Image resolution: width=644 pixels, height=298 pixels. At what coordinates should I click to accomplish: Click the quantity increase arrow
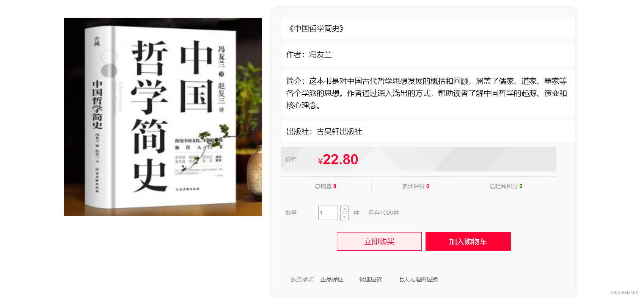(344, 209)
